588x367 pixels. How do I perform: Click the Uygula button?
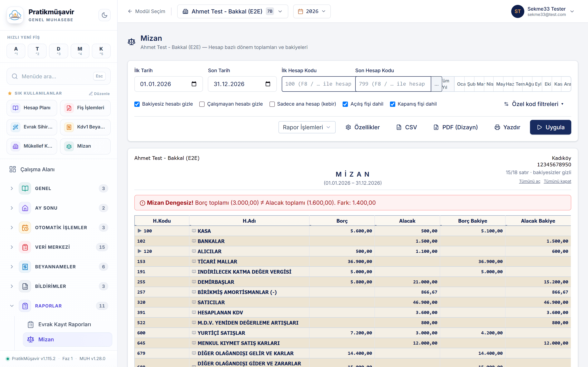(x=550, y=127)
